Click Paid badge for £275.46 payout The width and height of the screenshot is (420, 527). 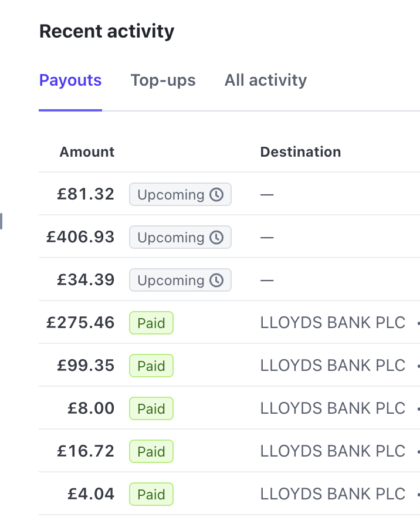pyautogui.click(x=151, y=323)
